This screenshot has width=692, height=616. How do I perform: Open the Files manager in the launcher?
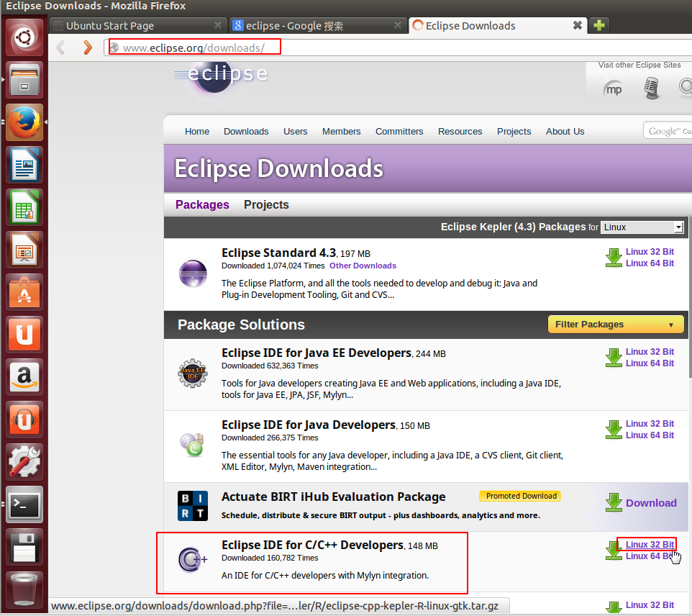(24, 80)
